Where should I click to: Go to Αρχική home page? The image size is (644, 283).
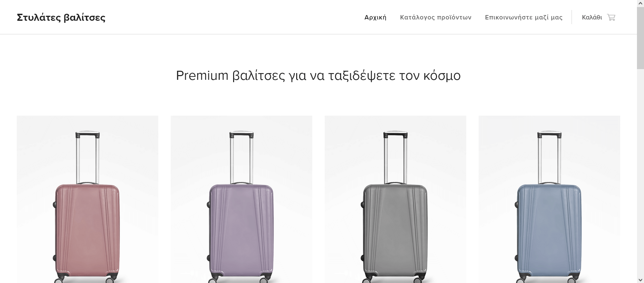(375, 17)
